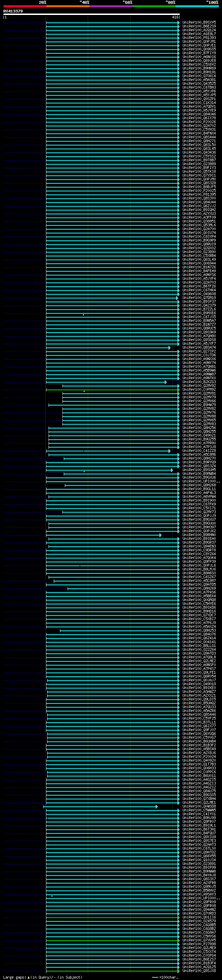Open hit UniRef100_Q09GS5
The image size is (222, 980).
pyautogui.click(x=199, y=49)
